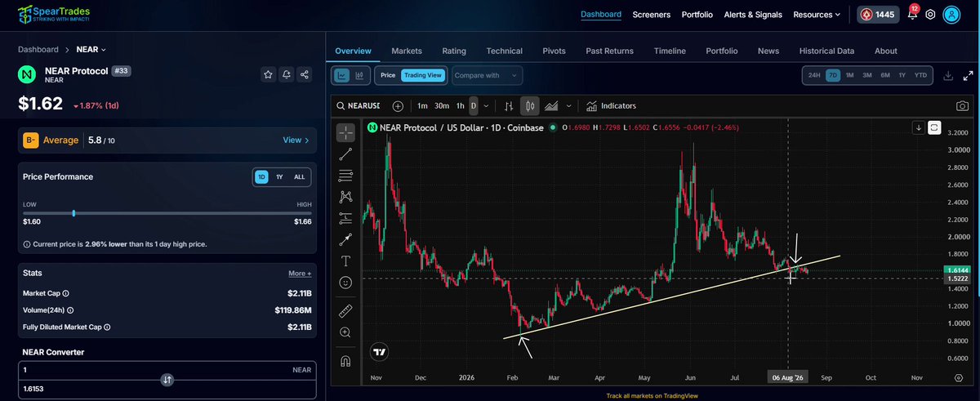Image resolution: width=980 pixels, height=401 pixels.
Task: Select area chart style
Action: tap(551, 105)
